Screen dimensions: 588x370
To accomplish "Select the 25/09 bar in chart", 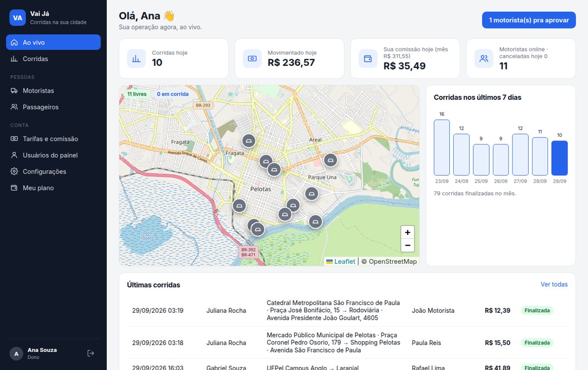I will [x=481, y=160].
